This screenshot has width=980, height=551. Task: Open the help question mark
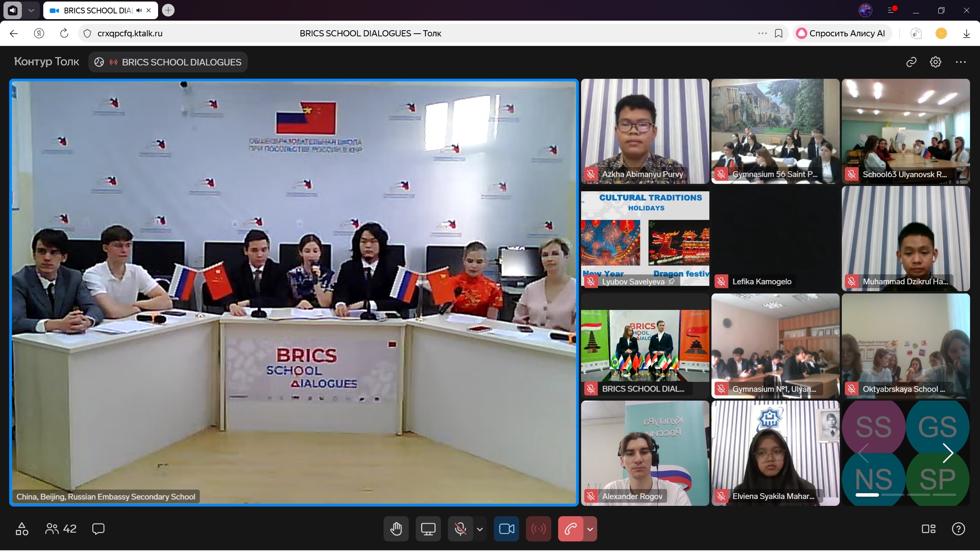tap(958, 529)
